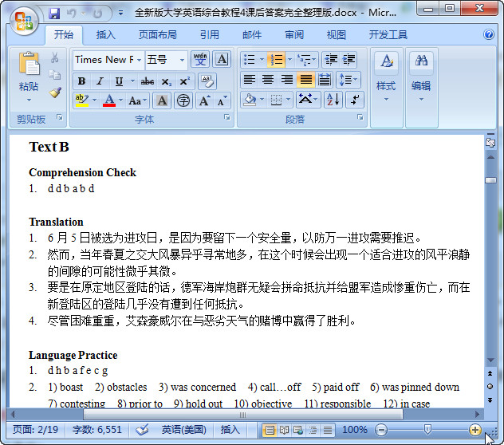This screenshot has height=445, width=504.
Task: Toggle underline formatting
Action: (119, 81)
